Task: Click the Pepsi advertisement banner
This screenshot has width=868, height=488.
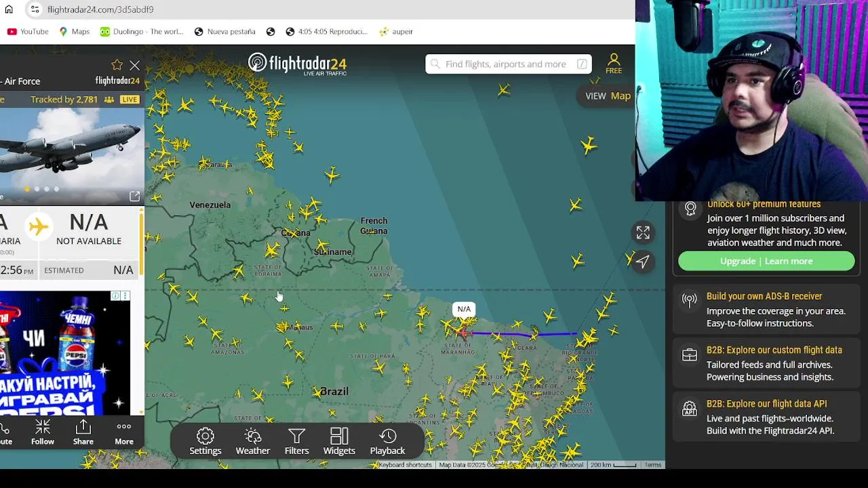Action: (65, 352)
